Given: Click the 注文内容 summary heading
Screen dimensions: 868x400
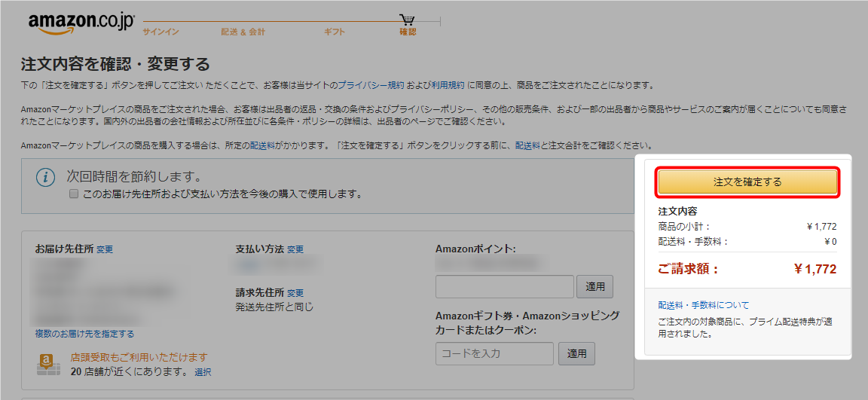Looking at the screenshot, I should pyautogui.click(x=677, y=212).
